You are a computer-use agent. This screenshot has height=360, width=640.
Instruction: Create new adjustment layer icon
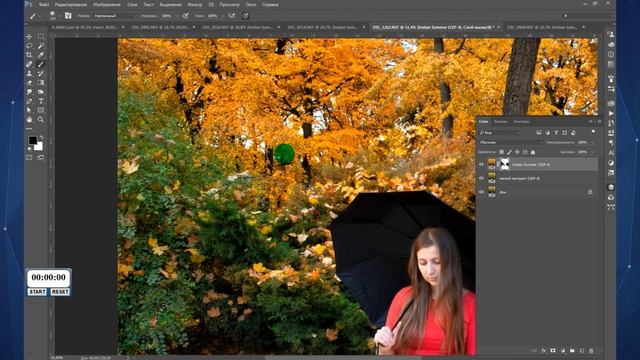click(x=562, y=351)
